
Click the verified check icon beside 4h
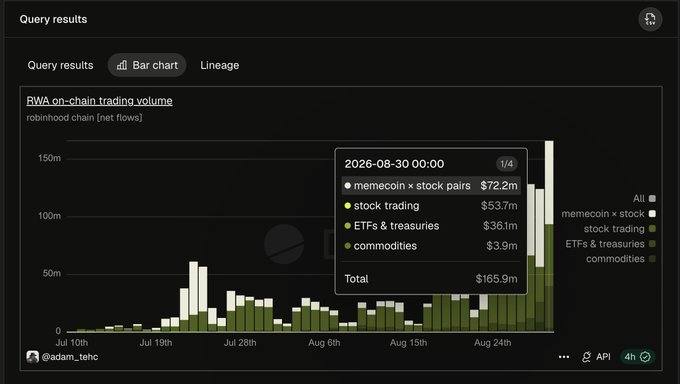645,357
